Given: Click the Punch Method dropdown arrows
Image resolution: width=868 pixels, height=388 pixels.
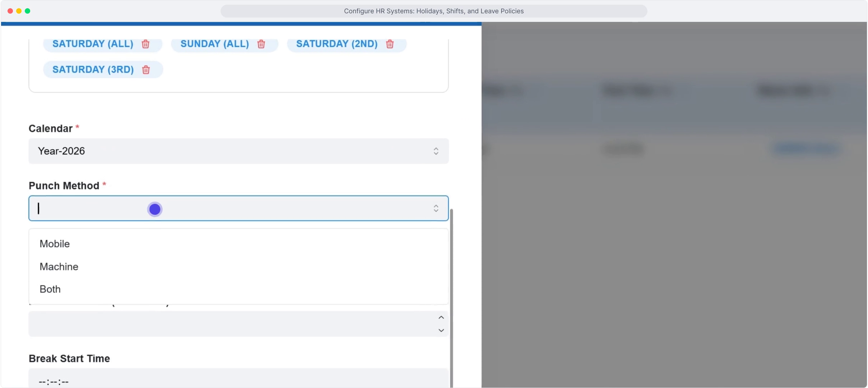Looking at the screenshot, I should [x=436, y=208].
